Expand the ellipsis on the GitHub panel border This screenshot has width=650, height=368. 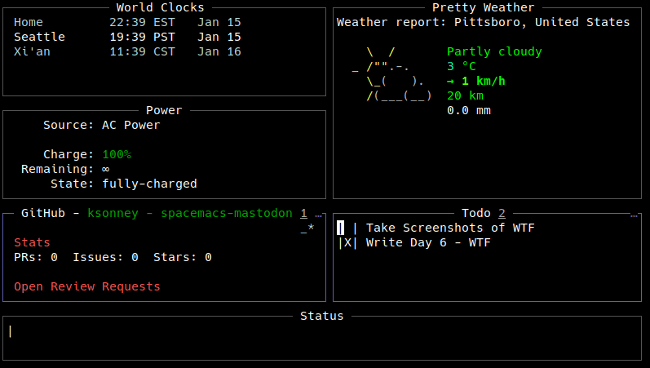pyautogui.click(x=318, y=215)
